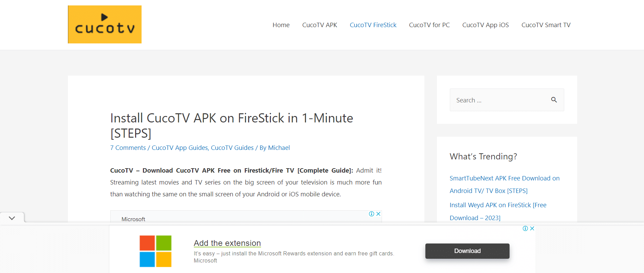Navigate to CucoTV for PC
Viewport: 644px width, 273px height.
pos(429,25)
